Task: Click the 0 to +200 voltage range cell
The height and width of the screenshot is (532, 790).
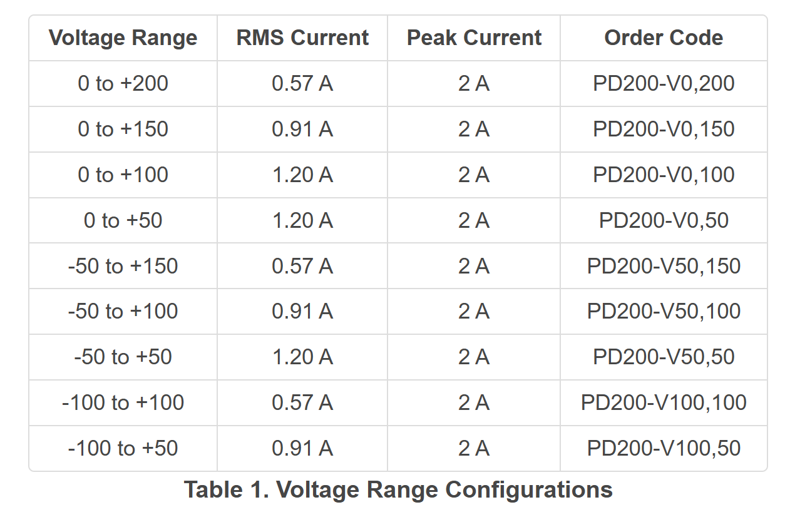Action: (x=123, y=83)
